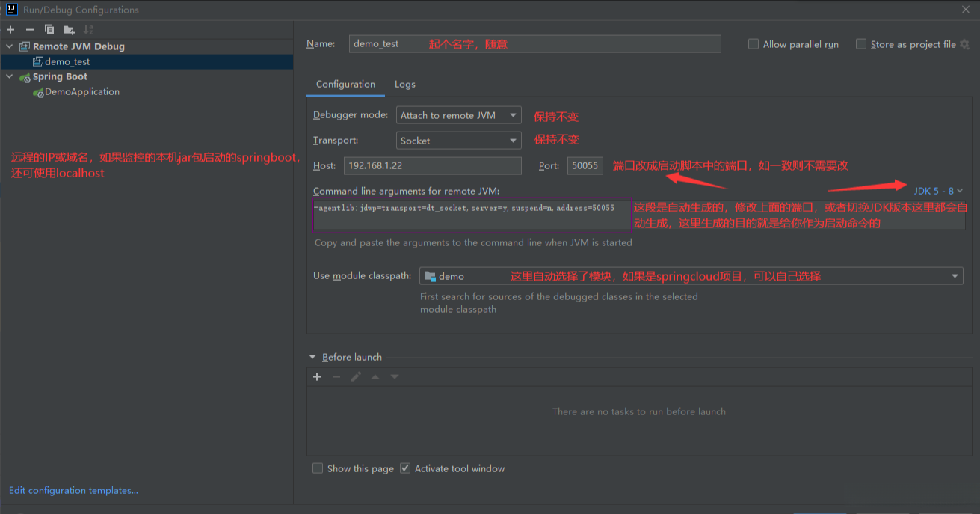Click the IntelliJ logo in title bar
Screen dimensions: 980x514
(x=11, y=10)
